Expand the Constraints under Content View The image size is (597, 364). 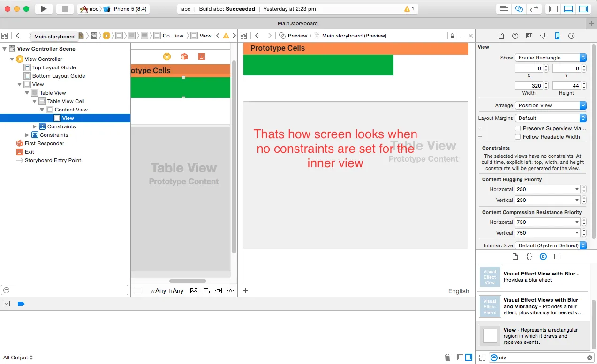pyautogui.click(x=35, y=126)
